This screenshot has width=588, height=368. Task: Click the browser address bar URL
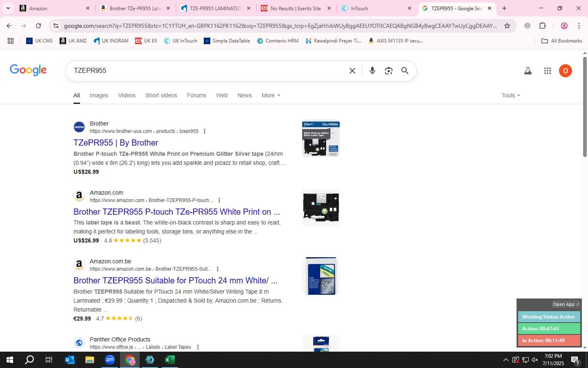click(x=280, y=26)
